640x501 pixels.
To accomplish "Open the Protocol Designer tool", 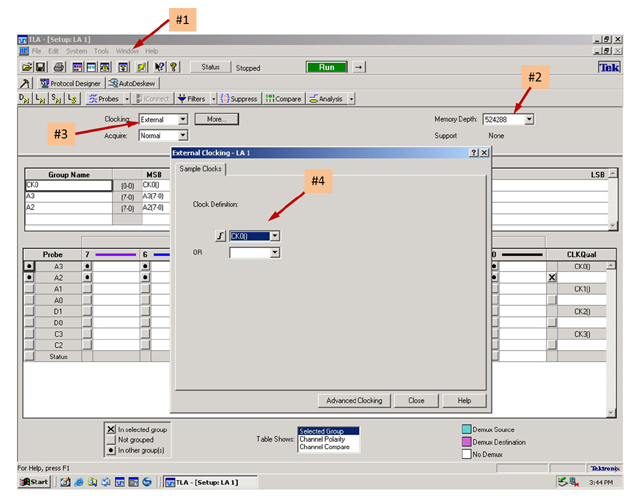I will coord(68,84).
